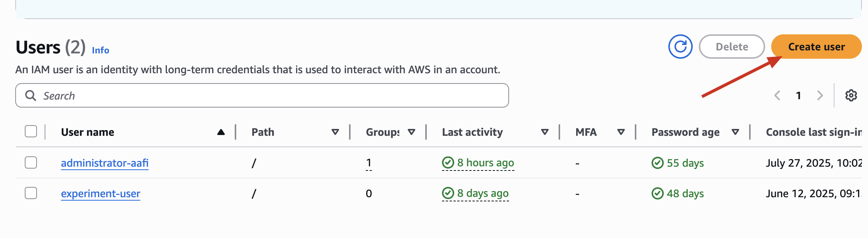Sort ascending by User name arrow
The width and height of the screenshot is (868, 238).
221,132
